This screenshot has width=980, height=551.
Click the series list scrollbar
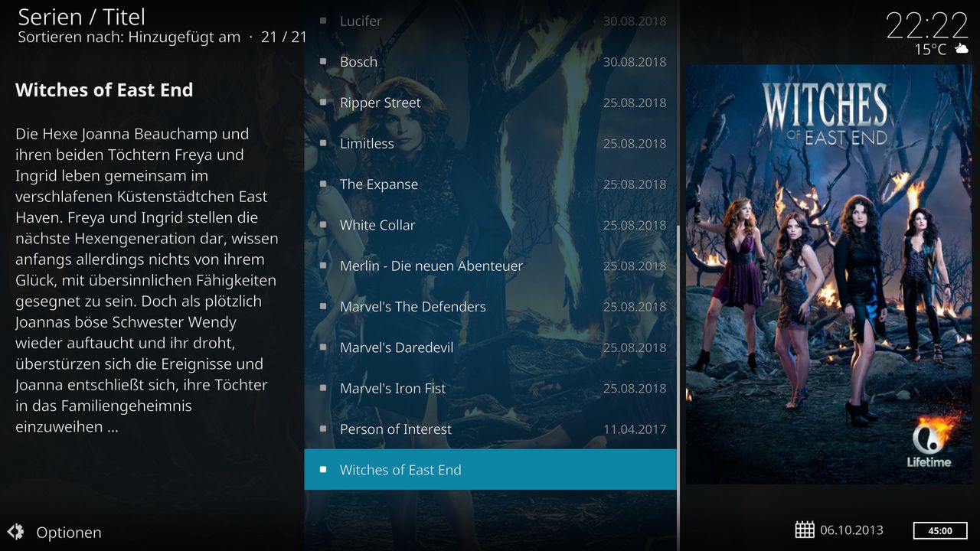[678, 386]
